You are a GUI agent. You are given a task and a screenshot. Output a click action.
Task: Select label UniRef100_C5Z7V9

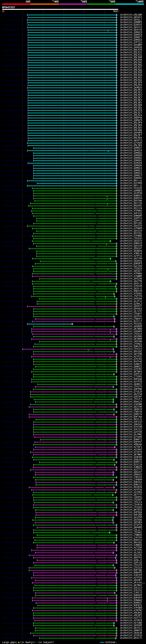click(x=131, y=296)
